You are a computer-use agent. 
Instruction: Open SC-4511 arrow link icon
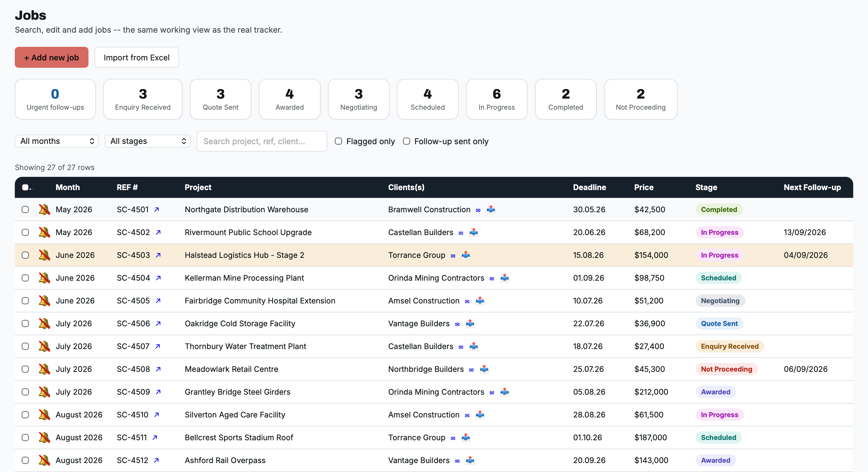point(155,437)
